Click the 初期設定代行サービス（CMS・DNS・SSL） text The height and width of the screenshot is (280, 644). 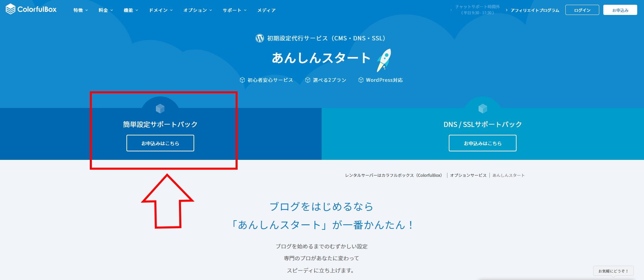tap(326, 38)
